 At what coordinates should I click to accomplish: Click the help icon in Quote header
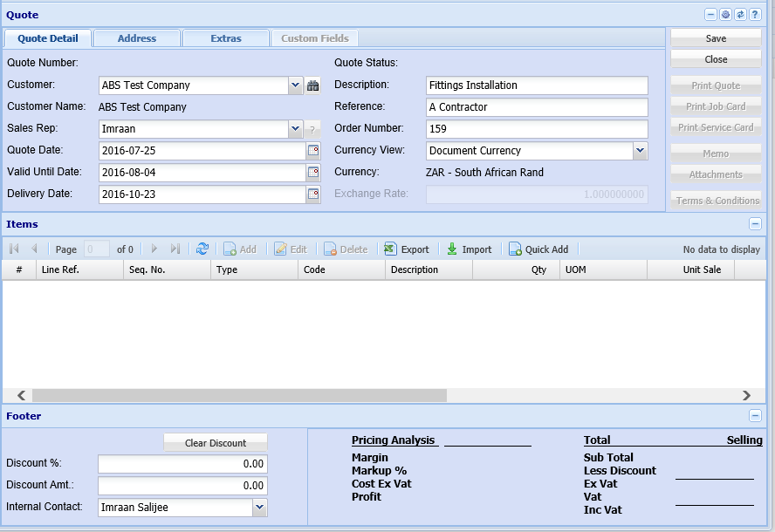coord(755,15)
